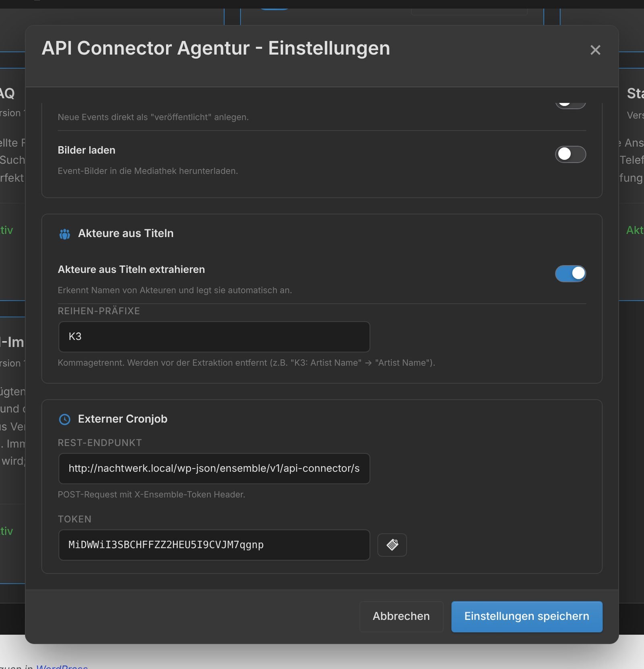
Task: Click the 'TOKEN' field label
Action: 74,519
